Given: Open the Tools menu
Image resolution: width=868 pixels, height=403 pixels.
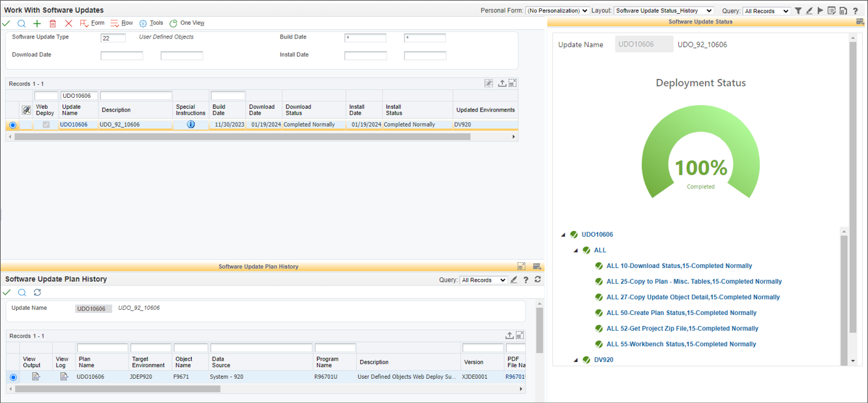Looking at the screenshot, I should (x=151, y=23).
